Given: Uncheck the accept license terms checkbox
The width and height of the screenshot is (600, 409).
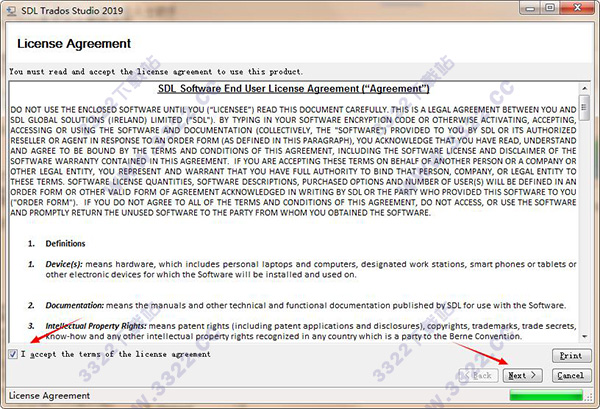Looking at the screenshot, I should point(13,354).
